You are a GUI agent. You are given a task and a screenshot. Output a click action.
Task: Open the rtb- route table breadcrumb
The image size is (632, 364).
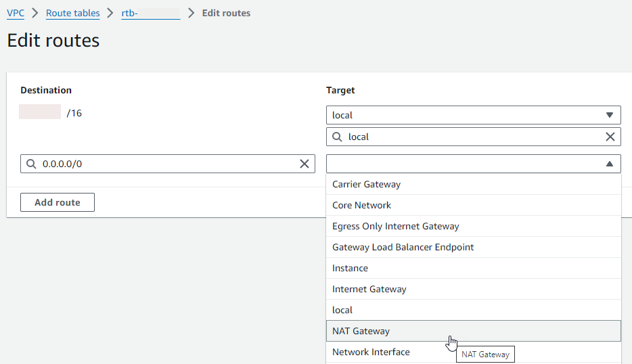tap(150, 13)
